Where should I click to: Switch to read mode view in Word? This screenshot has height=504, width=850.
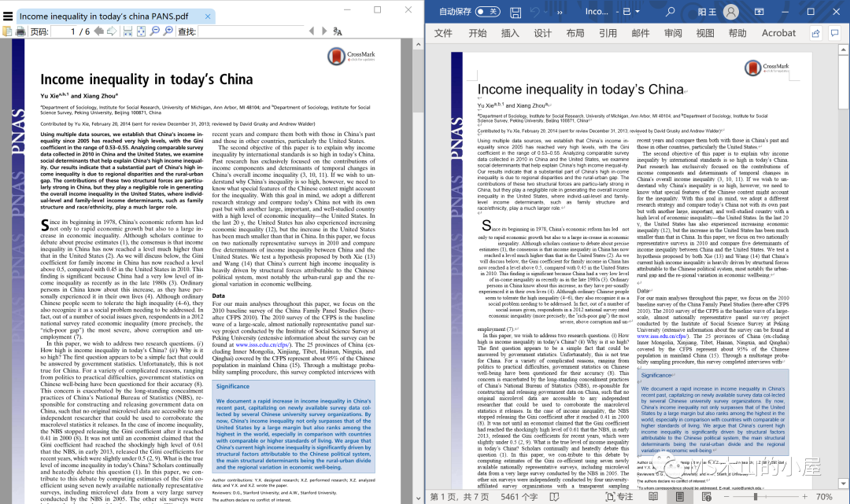click(x=653, y=496)
